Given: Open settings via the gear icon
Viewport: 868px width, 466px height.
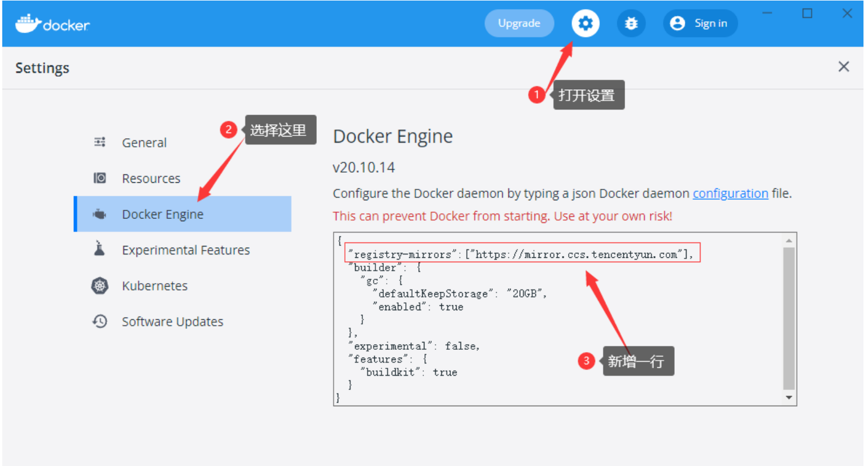Looking at the screenshot, I should 586,23.
